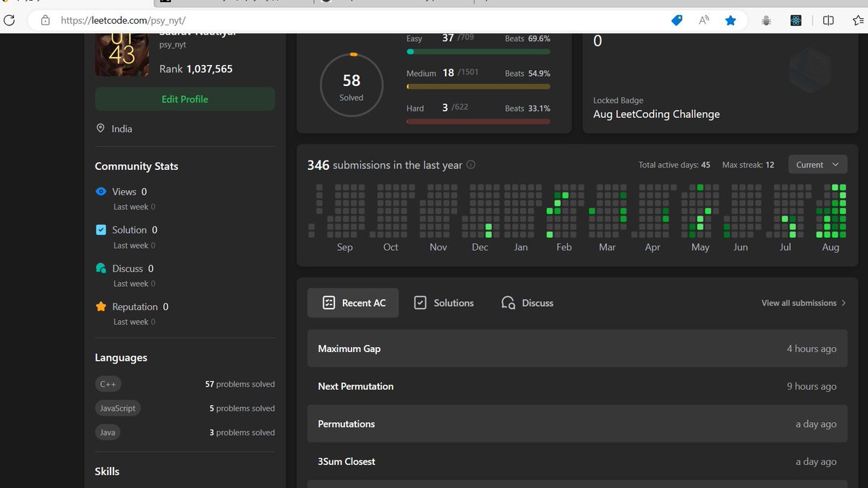
Task: Switch to the Solutions tab
Action: point(443,303)
